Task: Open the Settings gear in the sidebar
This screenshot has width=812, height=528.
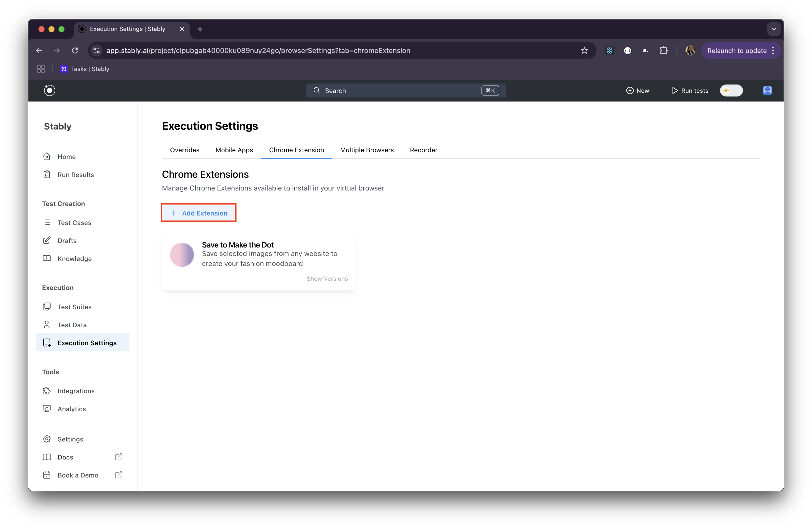Action: [x=47, y=439]
